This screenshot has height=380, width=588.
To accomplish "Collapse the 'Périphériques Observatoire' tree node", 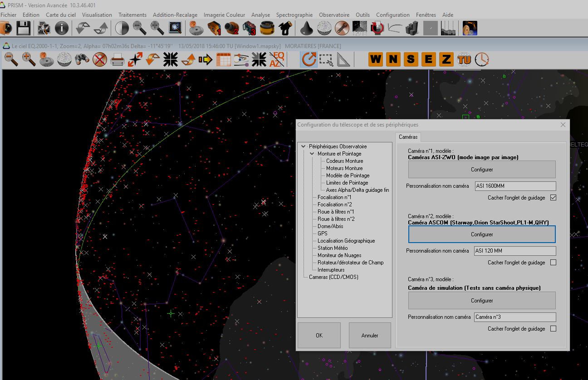I will 304,146.
